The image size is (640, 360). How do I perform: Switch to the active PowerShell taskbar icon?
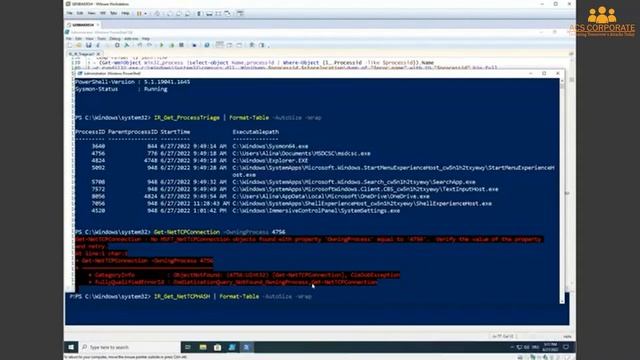247,347
